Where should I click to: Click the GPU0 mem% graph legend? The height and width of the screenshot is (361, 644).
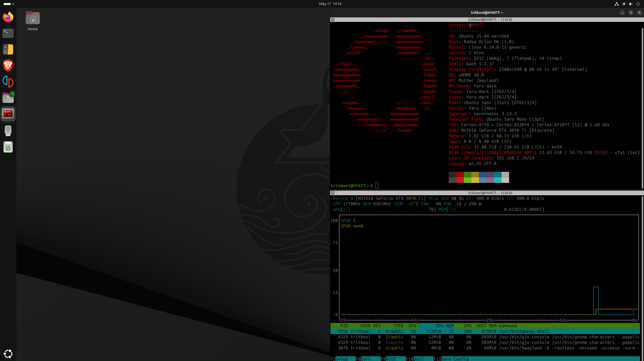tap(352, 226)
